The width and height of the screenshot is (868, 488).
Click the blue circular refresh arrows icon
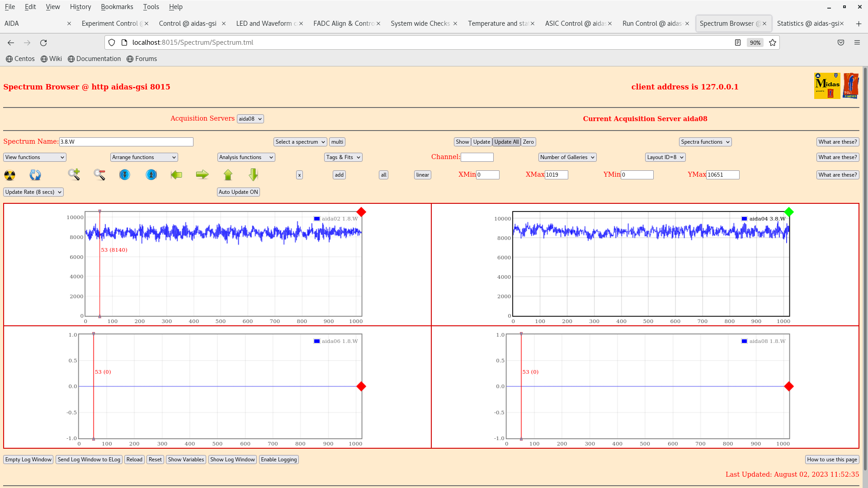click(35, 175)
